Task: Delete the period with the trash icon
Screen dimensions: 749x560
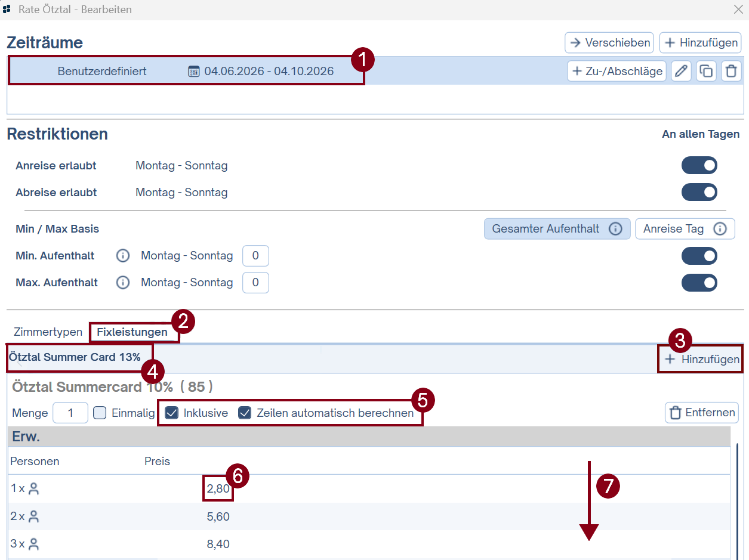Action: tap(731, 72)
